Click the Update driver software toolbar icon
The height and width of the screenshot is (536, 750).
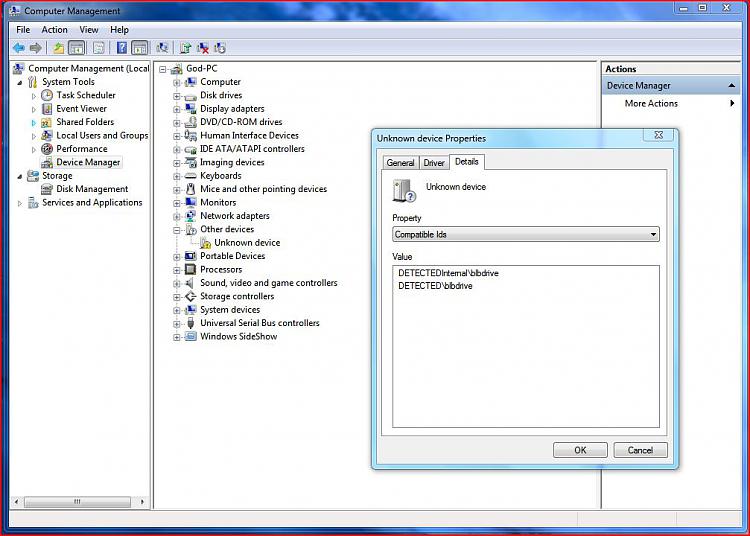[186, 48]
